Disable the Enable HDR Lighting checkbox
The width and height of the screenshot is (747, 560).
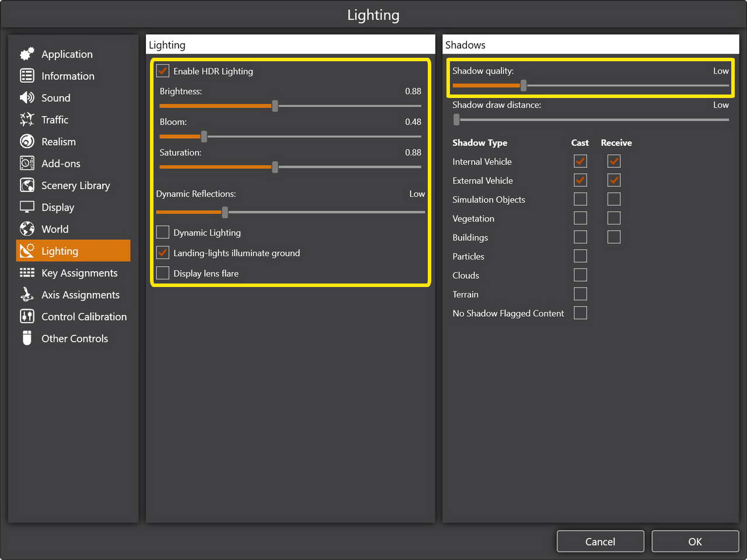(x=163, y=71)
